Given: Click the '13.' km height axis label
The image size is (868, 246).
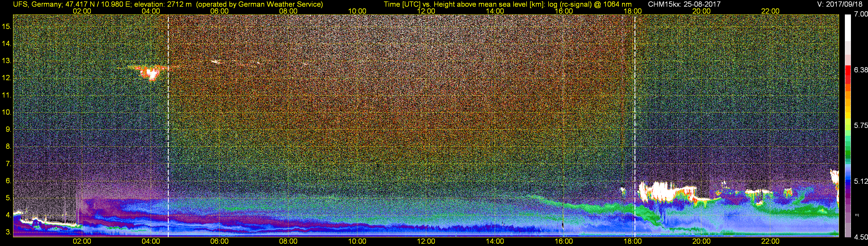Looking at the screenshot, I should pyautogui.click(x=7, y=61).
